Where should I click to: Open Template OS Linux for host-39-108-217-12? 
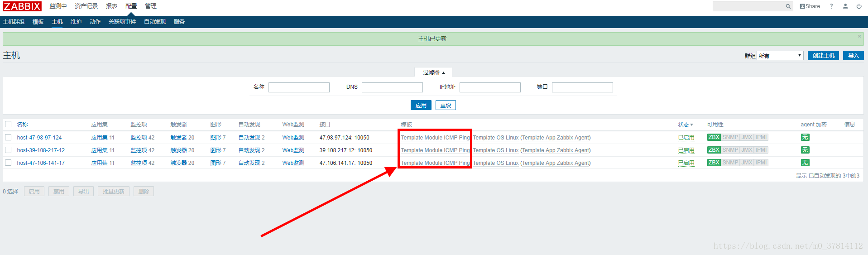pyautogui.click(x=496, y=150)
